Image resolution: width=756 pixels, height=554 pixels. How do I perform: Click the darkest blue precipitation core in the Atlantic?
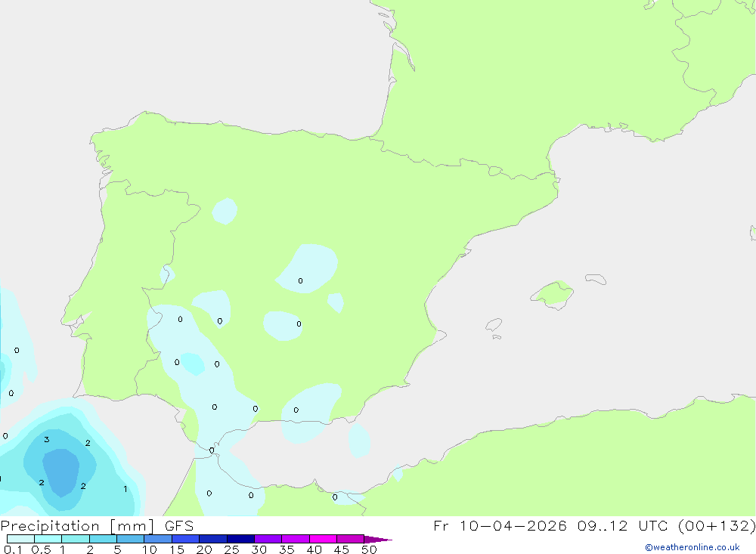[x=60, y=472]
